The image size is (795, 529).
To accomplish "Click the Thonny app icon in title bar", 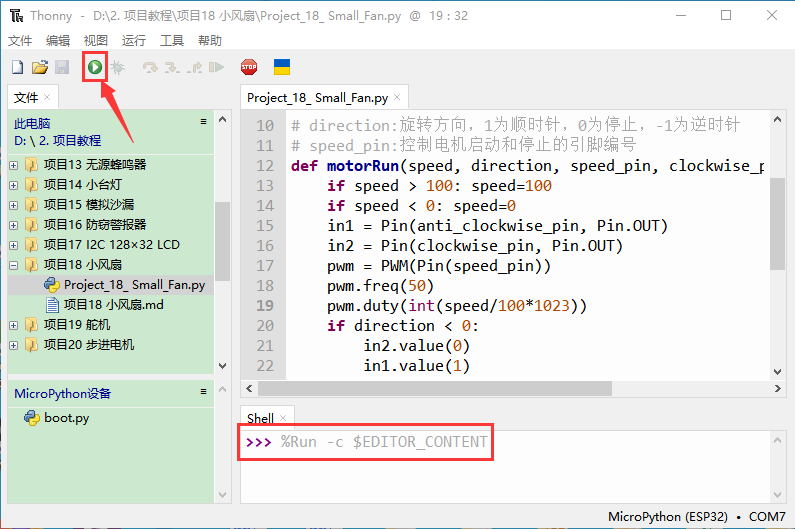I will pyautogui.click(x=16, y=15).
